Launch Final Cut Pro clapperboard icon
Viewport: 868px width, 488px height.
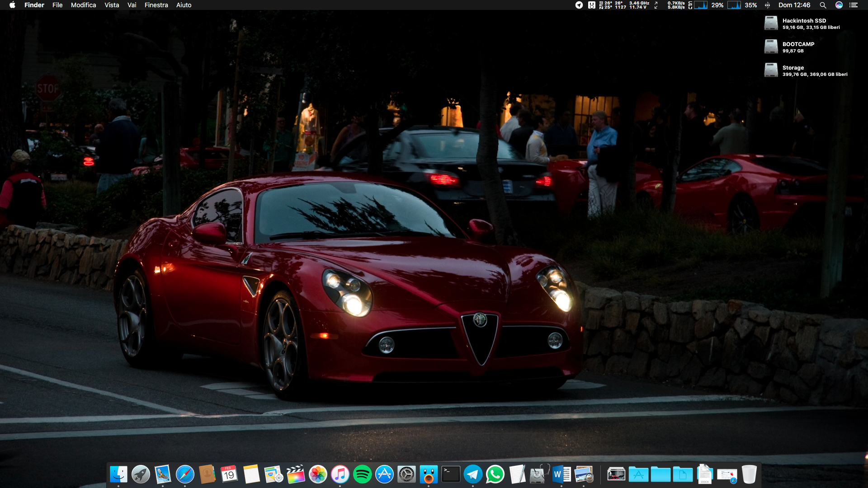pos(296,474)
